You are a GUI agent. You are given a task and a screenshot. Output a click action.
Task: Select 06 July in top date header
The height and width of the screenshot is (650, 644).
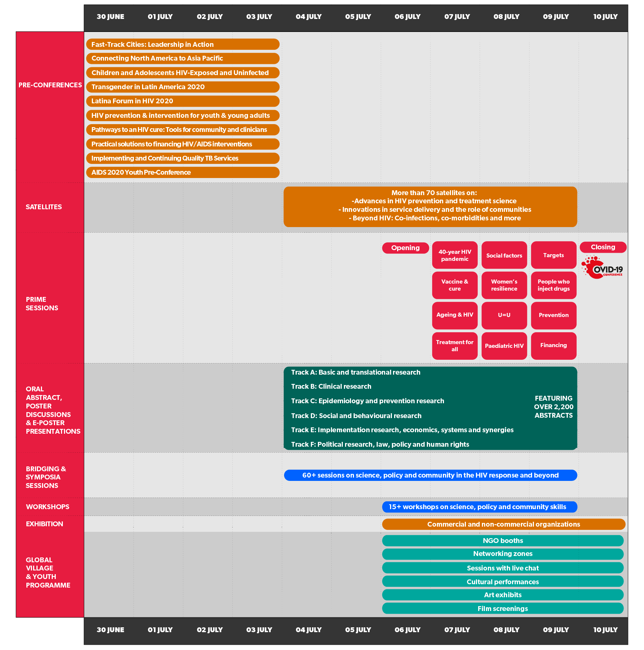(408, 17)
